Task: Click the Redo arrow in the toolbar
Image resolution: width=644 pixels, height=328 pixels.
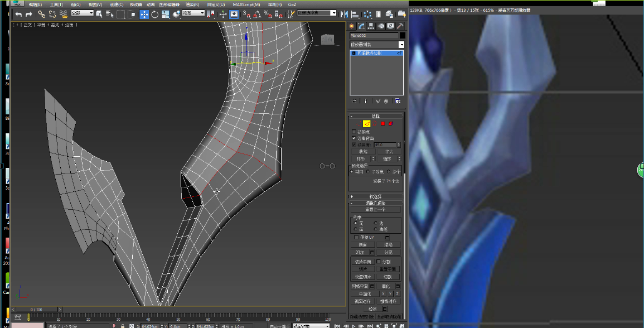Action: [29, 15]
